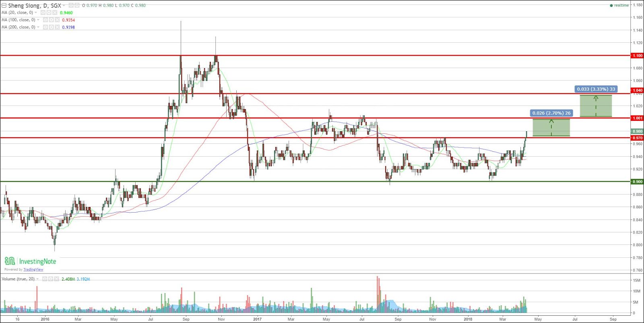The image size is (644, 323).
Task: Open settings for the MA 20 indicator
Action: (x=49, y=12)
